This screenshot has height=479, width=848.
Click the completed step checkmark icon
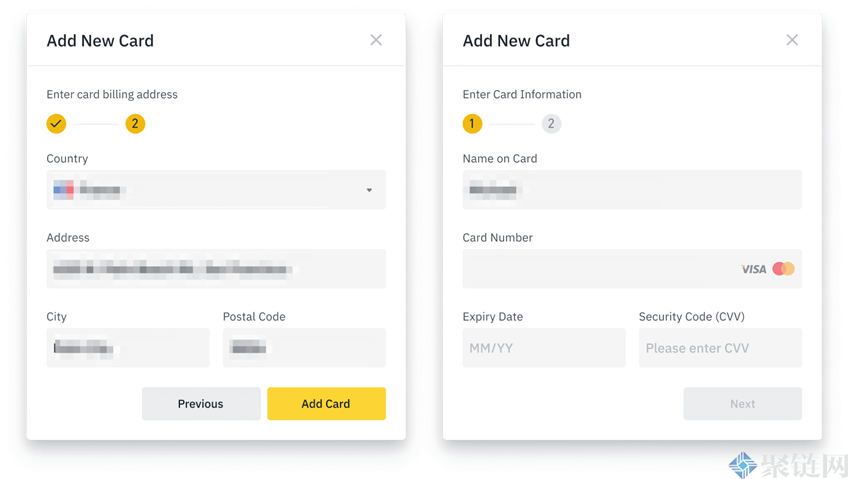(x=56, y=124)
